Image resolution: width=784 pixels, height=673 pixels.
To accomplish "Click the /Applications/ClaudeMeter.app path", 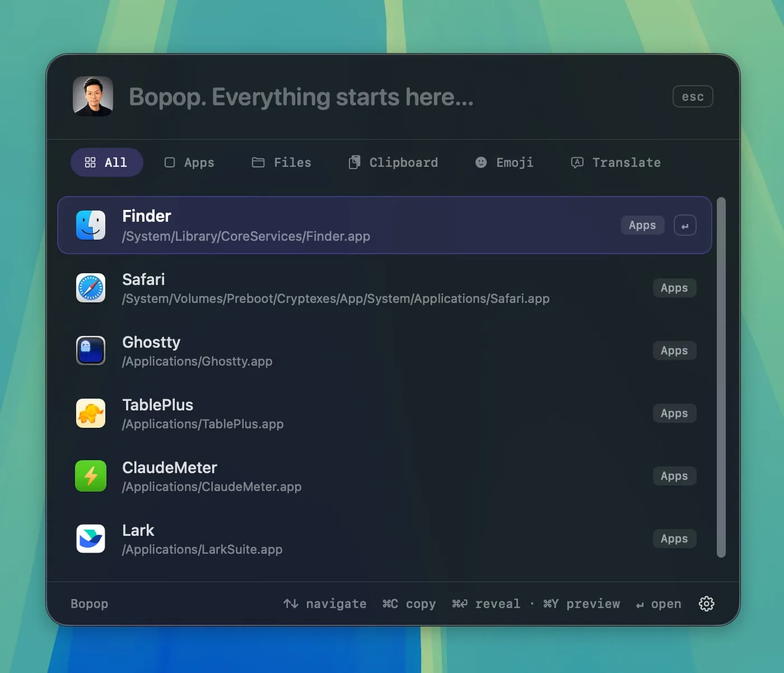I will click(212, 487).
